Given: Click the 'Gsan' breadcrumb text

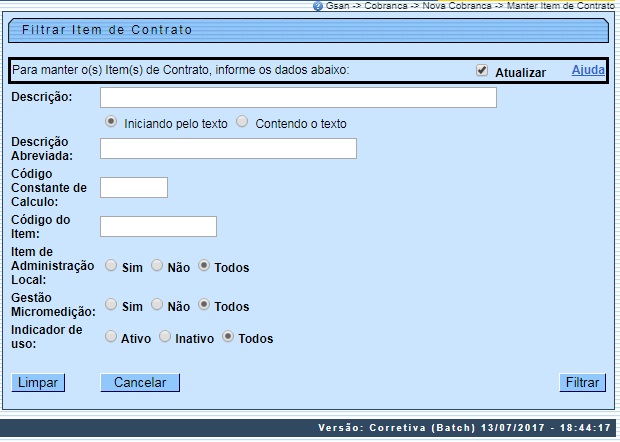Looking at the screenshot, I should [x=337, y=6].
